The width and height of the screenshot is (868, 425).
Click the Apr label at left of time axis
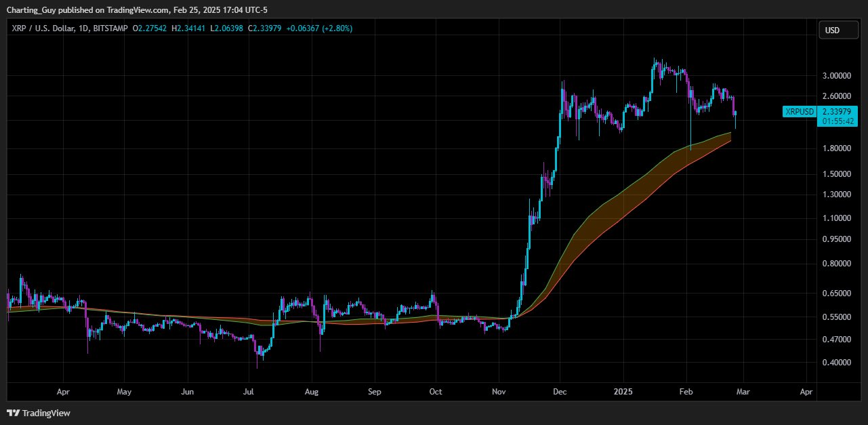pos(64,392)
